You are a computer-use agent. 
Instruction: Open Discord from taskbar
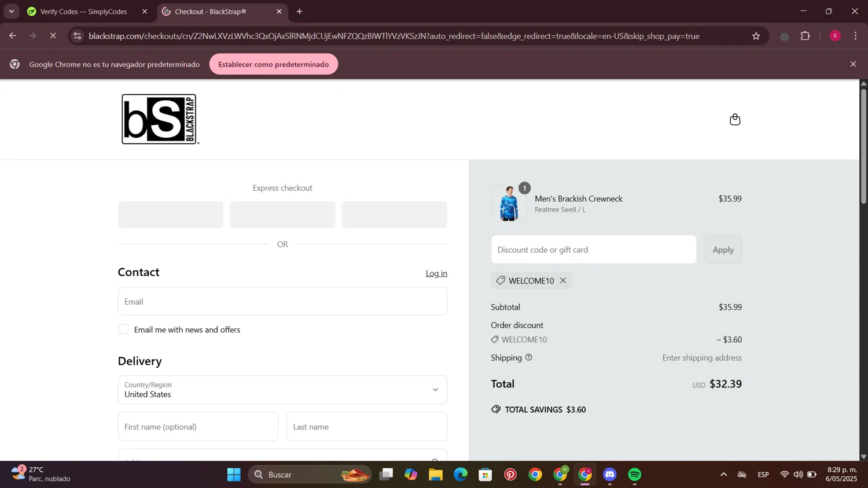point(610,475)
